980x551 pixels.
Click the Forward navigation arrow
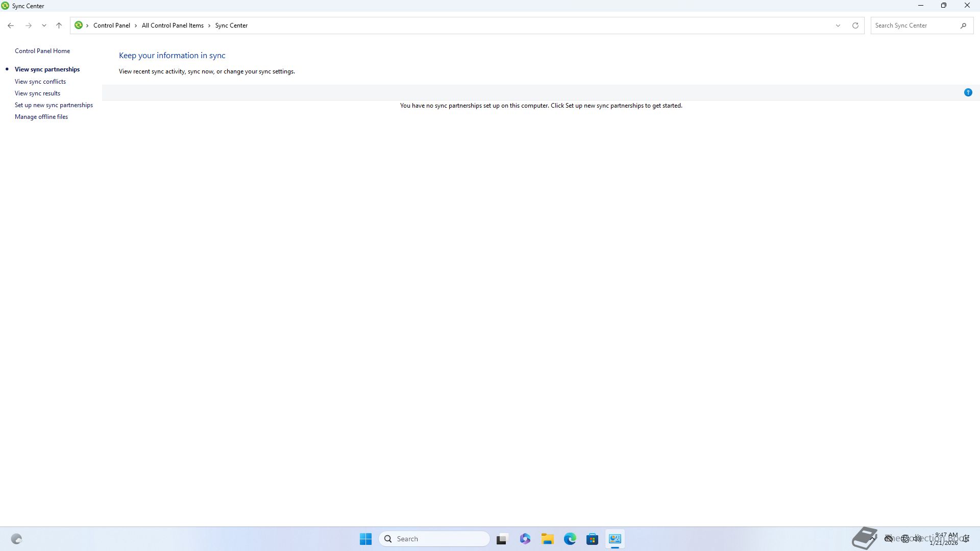click(29, 26)
